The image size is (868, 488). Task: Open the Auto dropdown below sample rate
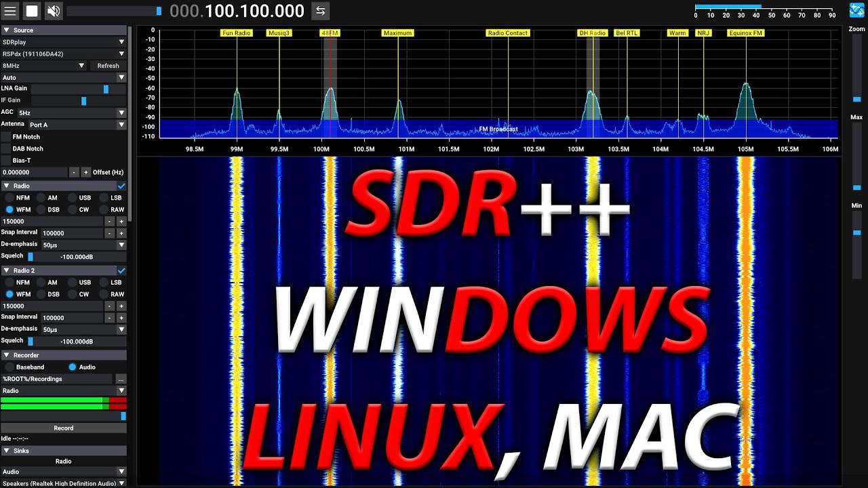[64, 77]
